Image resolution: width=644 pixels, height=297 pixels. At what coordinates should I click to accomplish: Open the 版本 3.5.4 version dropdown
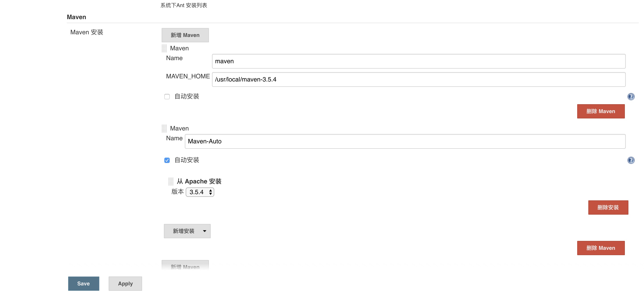(200, 192)
